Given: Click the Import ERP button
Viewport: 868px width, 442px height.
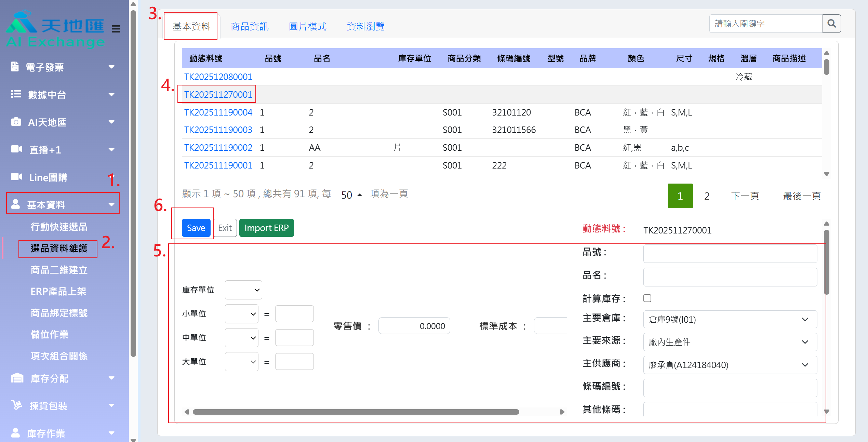Looking at the screenshot, I should point(266,228).
